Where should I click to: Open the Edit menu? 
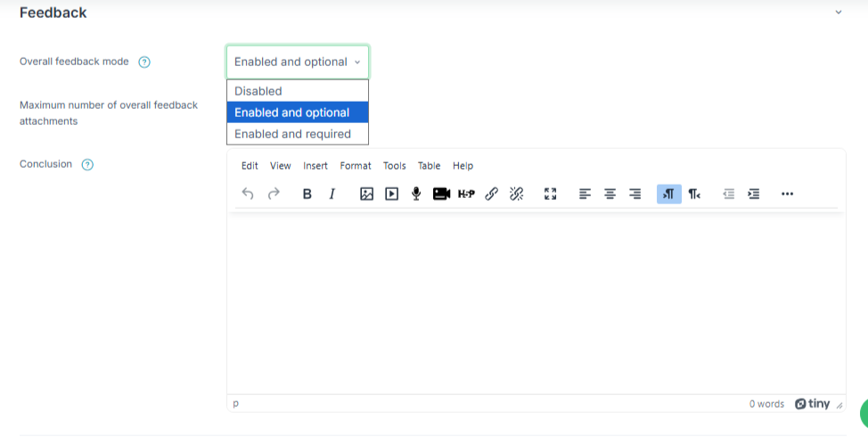[x=250, y=166]
